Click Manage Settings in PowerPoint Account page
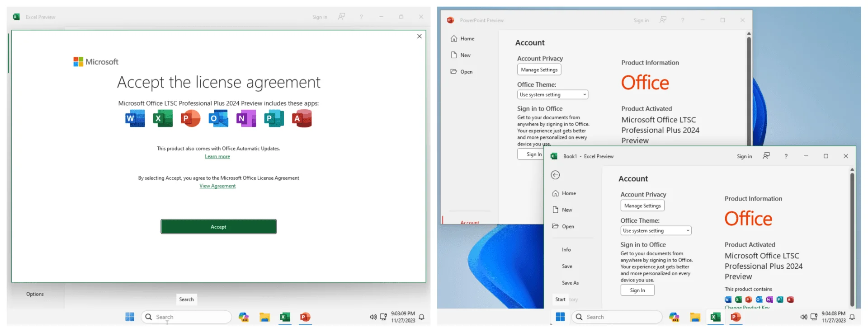The width and height of the screenshot is (868, 332). [x=539, y=70]
